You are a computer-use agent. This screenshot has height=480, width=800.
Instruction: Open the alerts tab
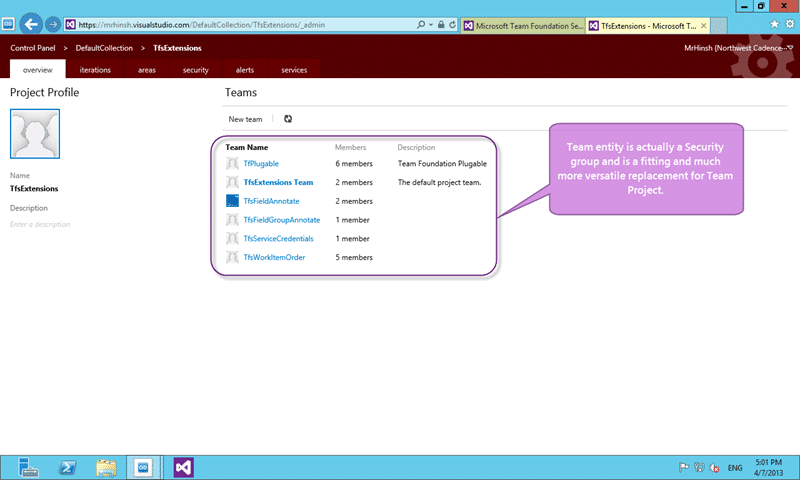coord(244,70)
